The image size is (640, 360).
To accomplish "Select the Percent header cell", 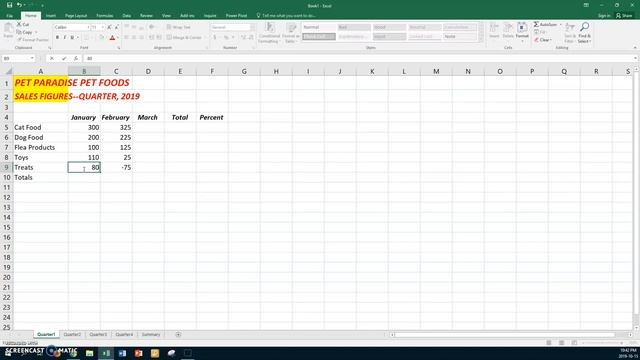I will pyautogui.click(x=212, y=118).
